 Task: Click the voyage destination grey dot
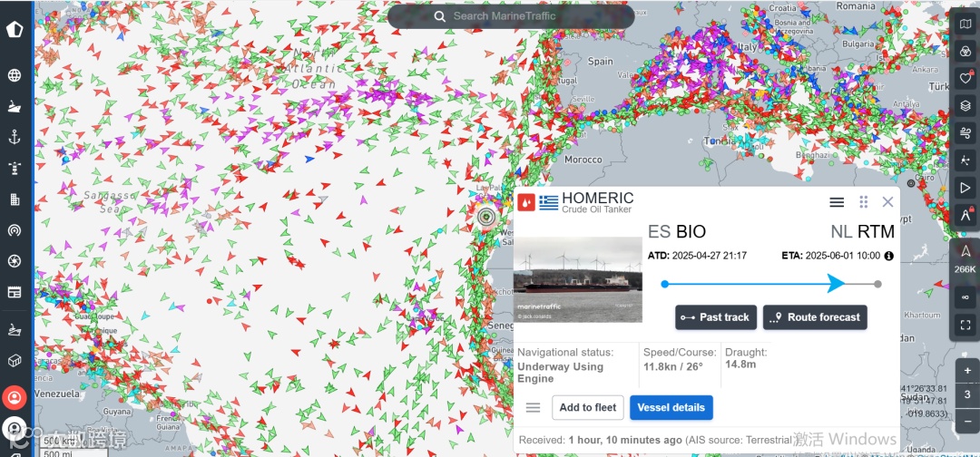(x=877, y=284)
